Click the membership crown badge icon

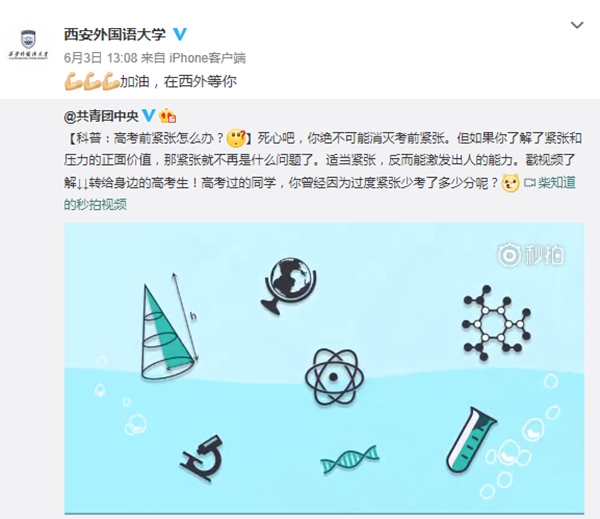(x=168, y=116)
